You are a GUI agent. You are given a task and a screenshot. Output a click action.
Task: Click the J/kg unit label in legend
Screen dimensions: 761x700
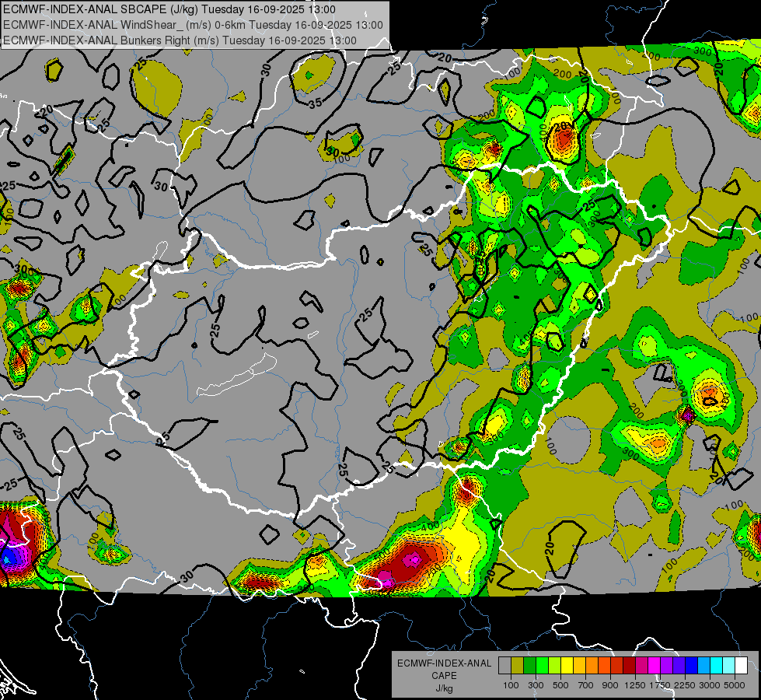click(x=444, y=688)
